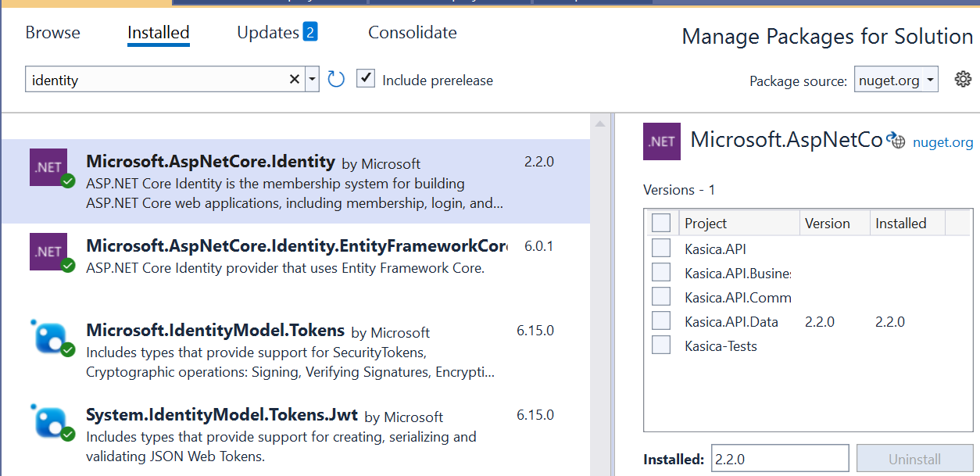Toggle Include prerelease checkbox

click(366, 79)
